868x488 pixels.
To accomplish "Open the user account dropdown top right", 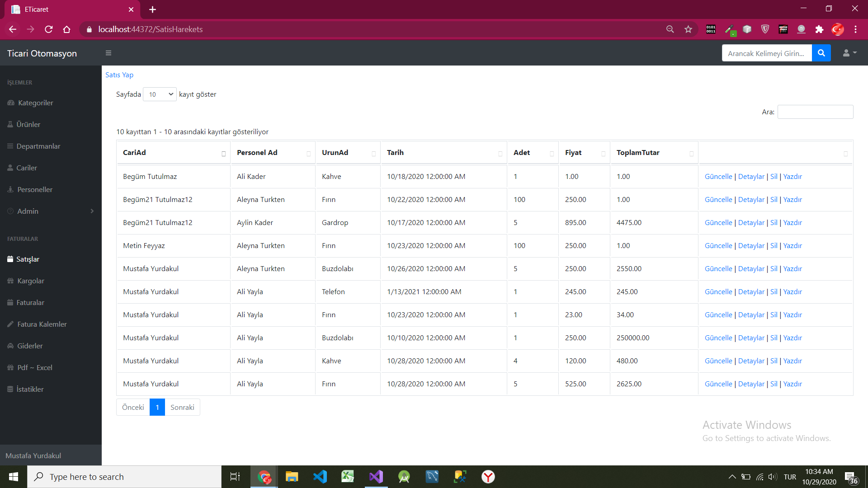I will click(x=849, y=53).
